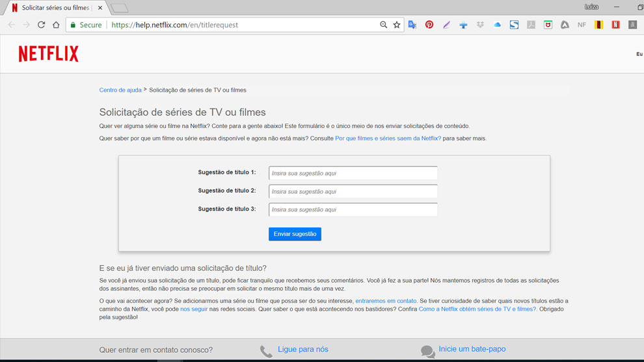Open the NF text extension
644x362 pixels.
[x=582, y=25]
